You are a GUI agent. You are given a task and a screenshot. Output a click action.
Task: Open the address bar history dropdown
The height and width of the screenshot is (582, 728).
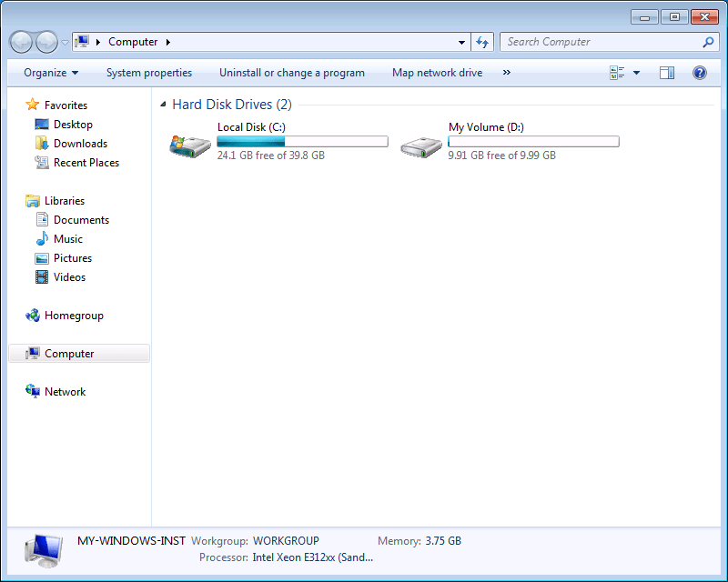point(462,42)
